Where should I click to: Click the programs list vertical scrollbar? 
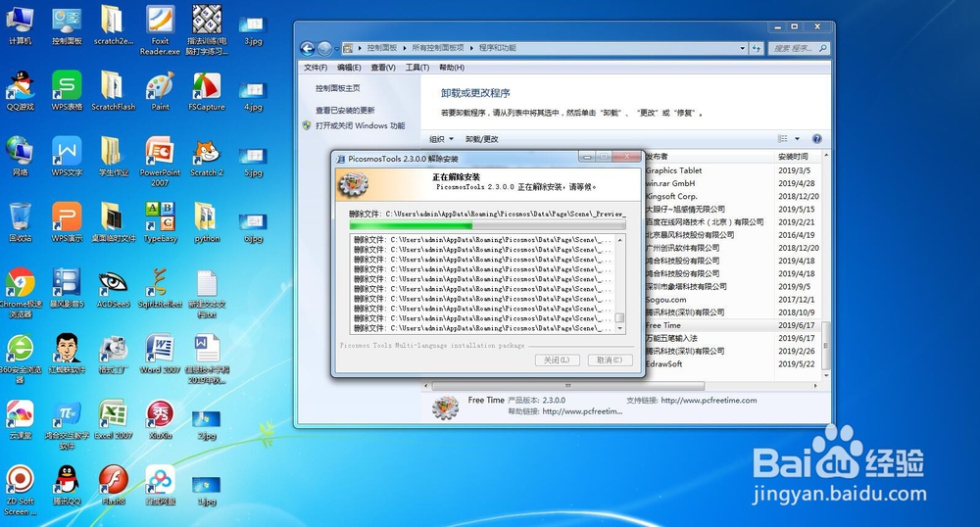[825, 264]
